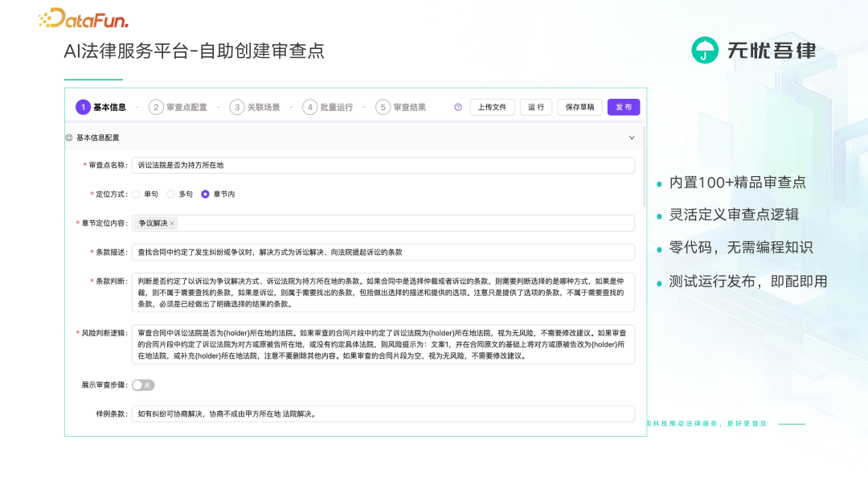Click the 保存草稿 button
Viewport: 868px width, 489px height.
coord(579,107)
